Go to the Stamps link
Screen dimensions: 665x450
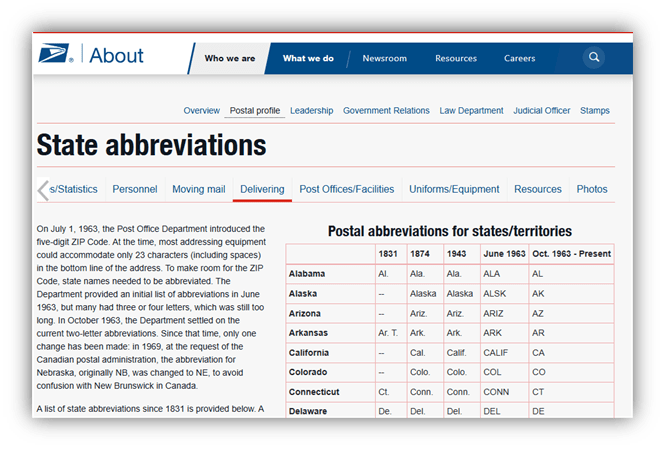click(595, 111)
